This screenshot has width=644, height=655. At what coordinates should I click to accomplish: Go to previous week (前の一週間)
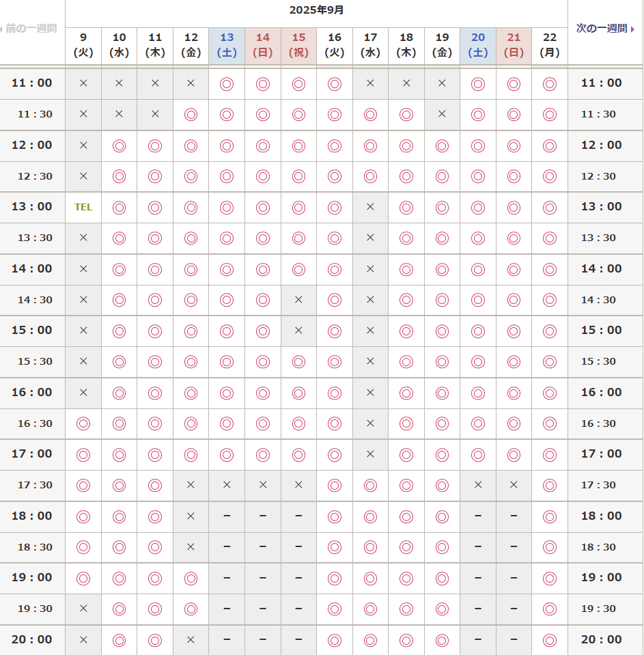31,29
